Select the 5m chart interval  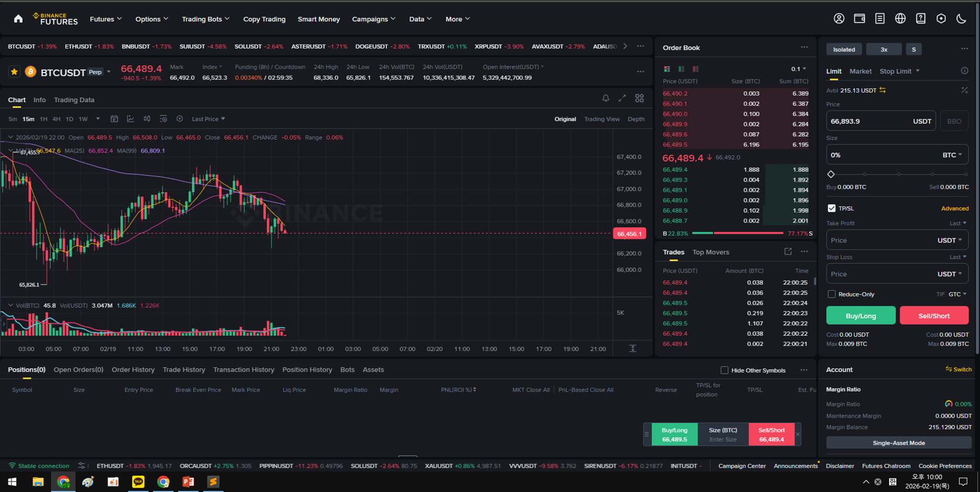point(13,119)
